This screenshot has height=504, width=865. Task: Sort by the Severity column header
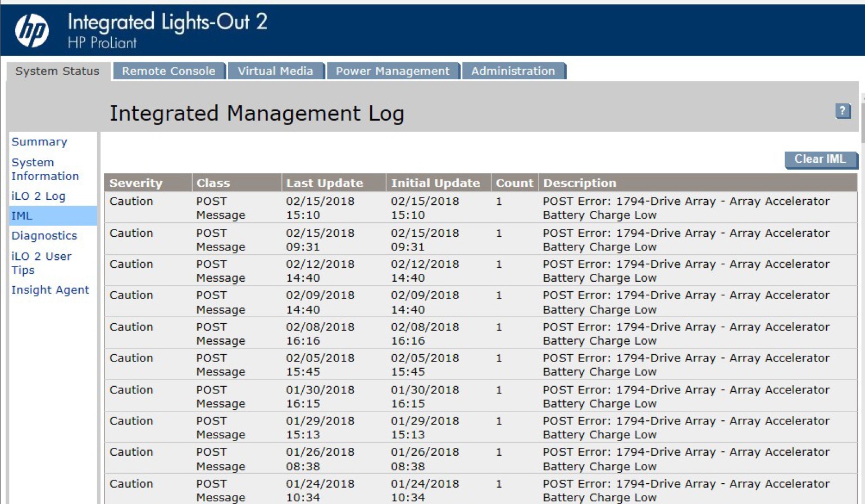click(x=148, y=183)
